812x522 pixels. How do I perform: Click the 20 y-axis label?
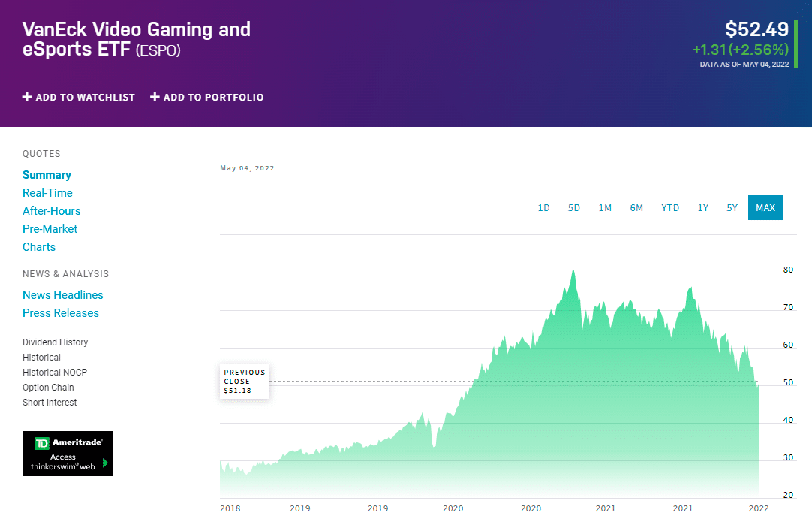pos(788,495)
